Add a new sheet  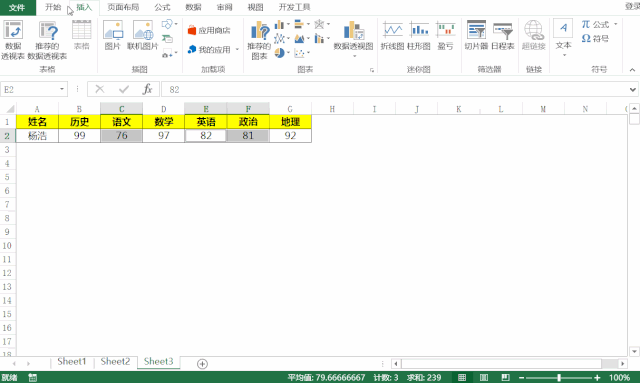click(202, 363)
